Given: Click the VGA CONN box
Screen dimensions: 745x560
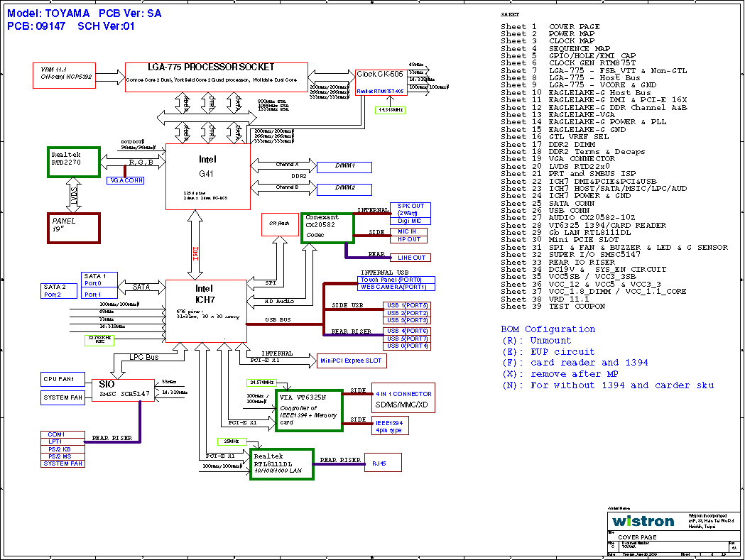Looking at the screenshot, I should (x=125, y=180).
